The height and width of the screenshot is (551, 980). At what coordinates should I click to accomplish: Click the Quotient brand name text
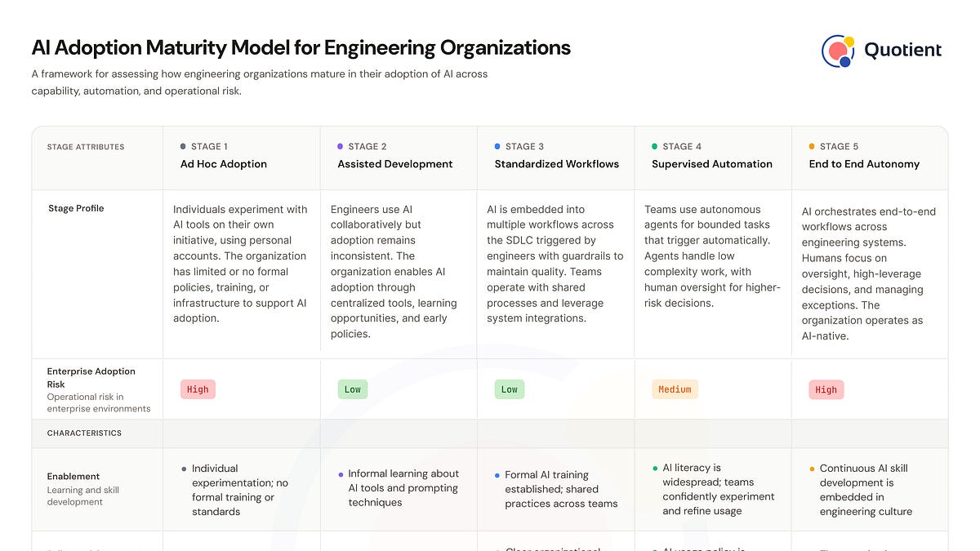[x=902, y=51]
